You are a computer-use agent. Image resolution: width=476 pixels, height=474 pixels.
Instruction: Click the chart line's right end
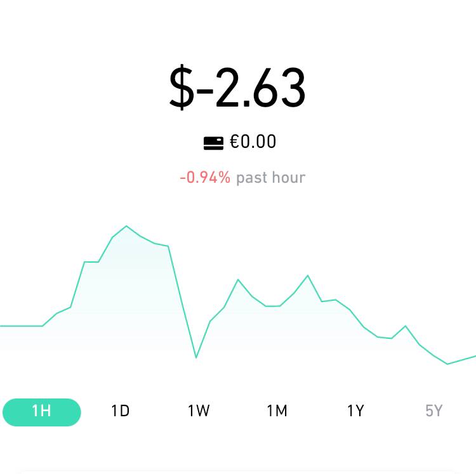pos(473,357)
